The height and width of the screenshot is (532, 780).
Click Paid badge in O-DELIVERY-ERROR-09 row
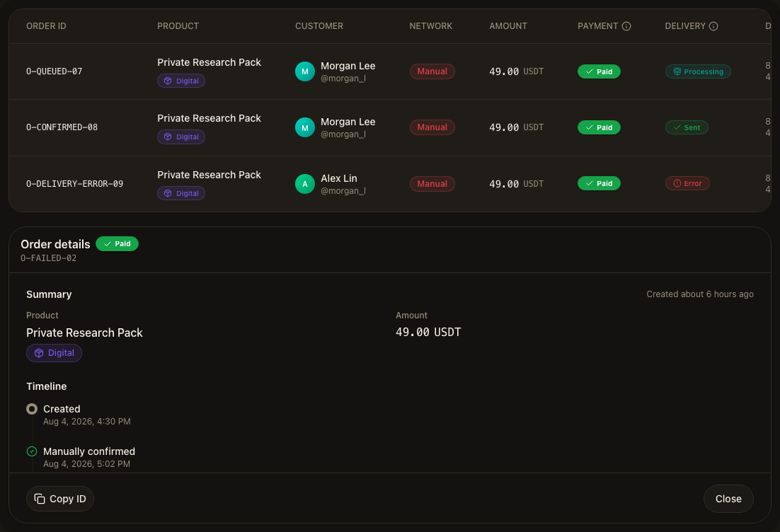coord(599,183)
